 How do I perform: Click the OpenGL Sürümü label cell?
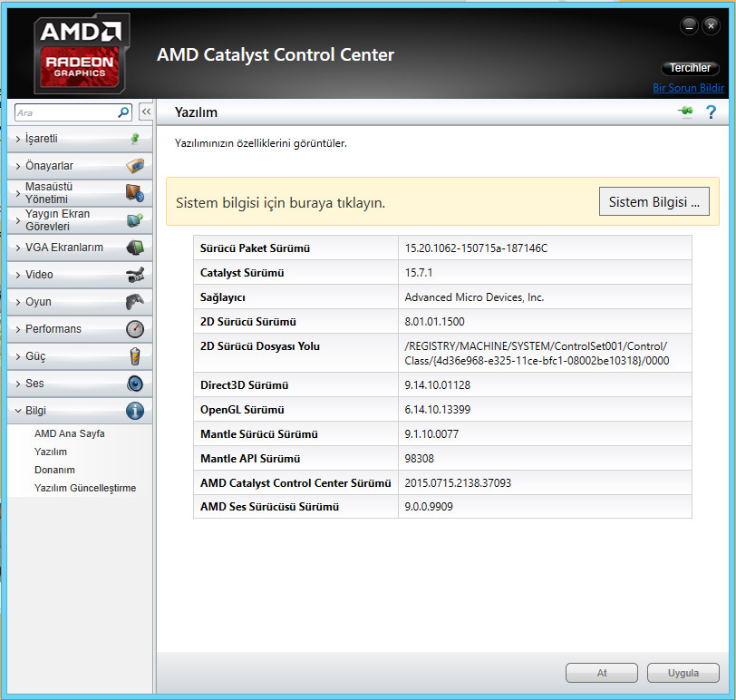[295, 409]
